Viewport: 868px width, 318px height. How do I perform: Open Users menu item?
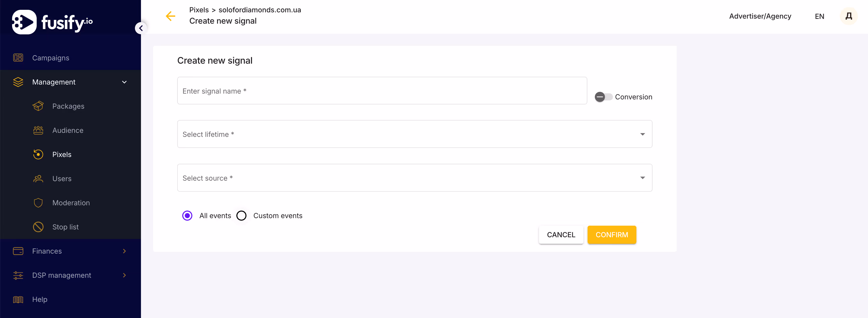[x=62, y=179]
